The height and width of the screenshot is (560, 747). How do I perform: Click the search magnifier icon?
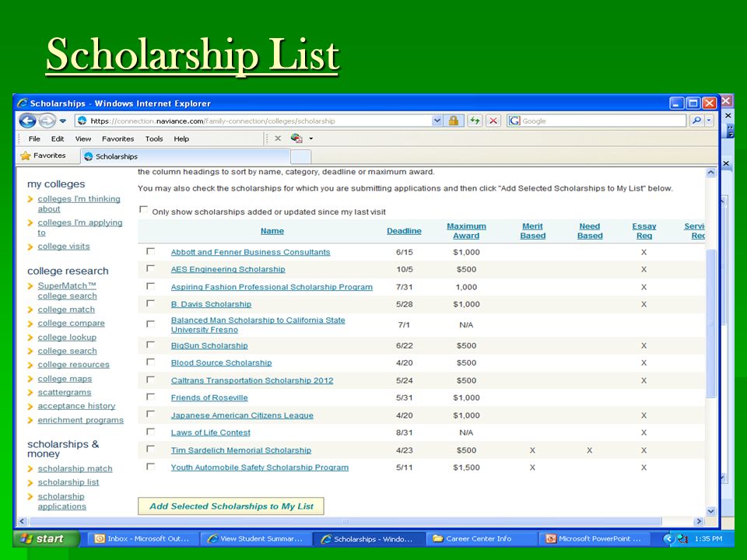coord(696,121)
